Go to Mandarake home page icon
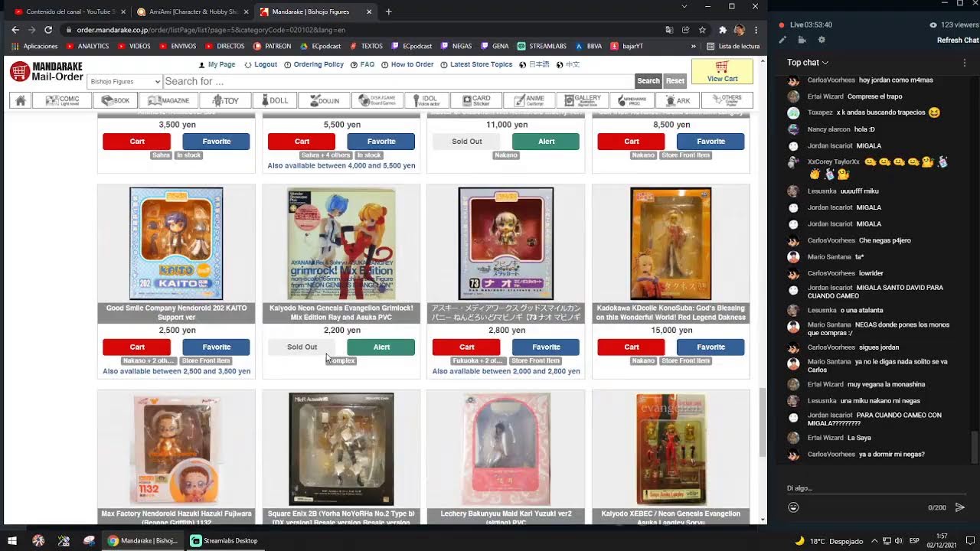 (21, 100)
